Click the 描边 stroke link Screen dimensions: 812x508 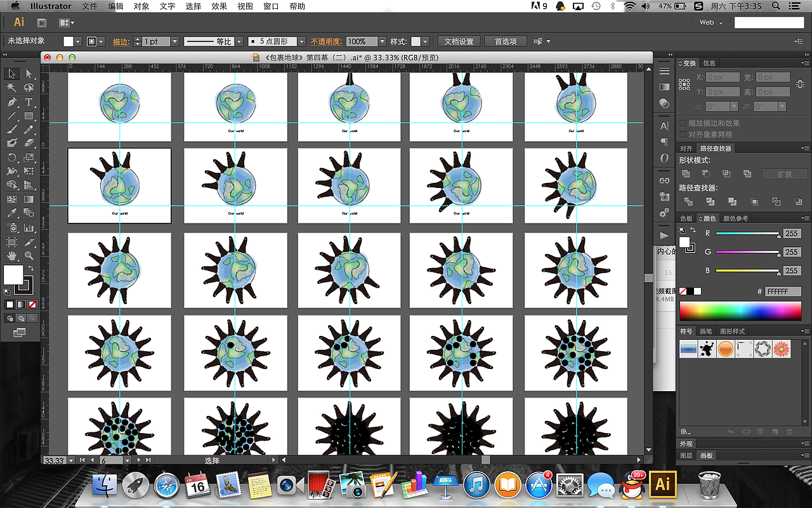tap(121, 41)
